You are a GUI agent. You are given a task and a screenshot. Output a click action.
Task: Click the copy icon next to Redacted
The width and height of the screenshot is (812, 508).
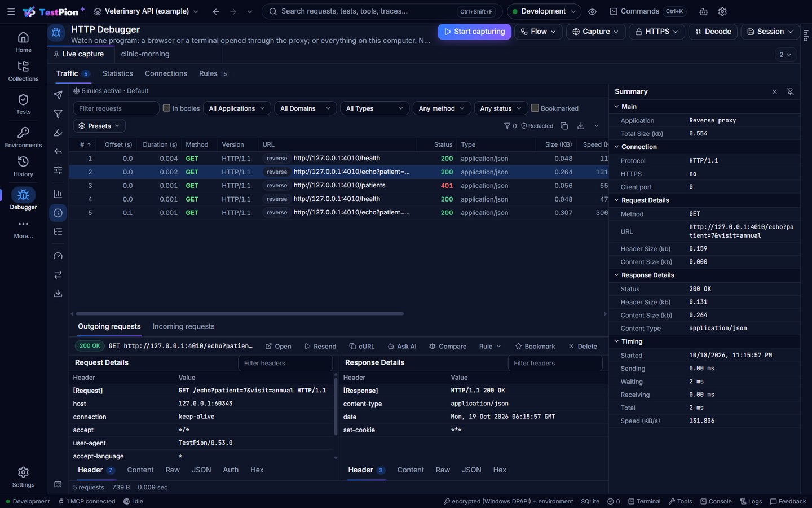point(564,126)
